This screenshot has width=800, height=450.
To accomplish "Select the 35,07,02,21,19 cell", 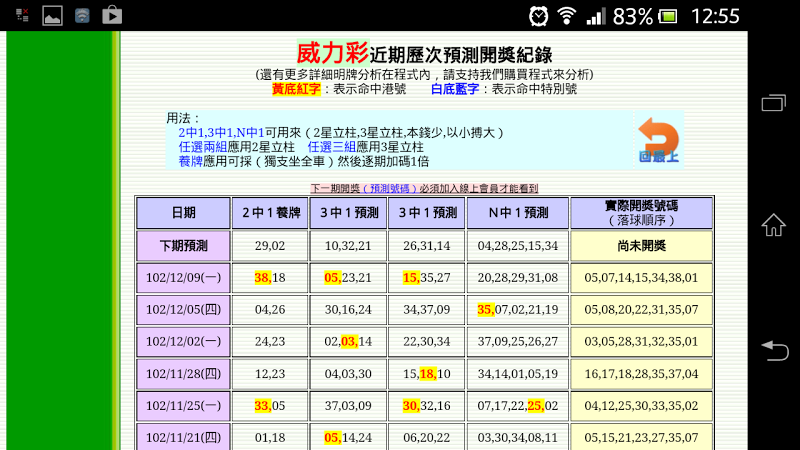I will pyautogui.click(x=518, y=309).
